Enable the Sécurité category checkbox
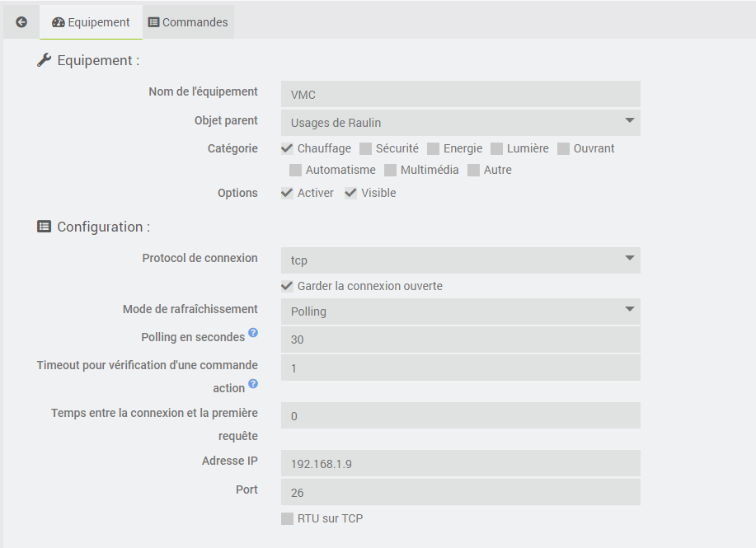 click(366, 149)
